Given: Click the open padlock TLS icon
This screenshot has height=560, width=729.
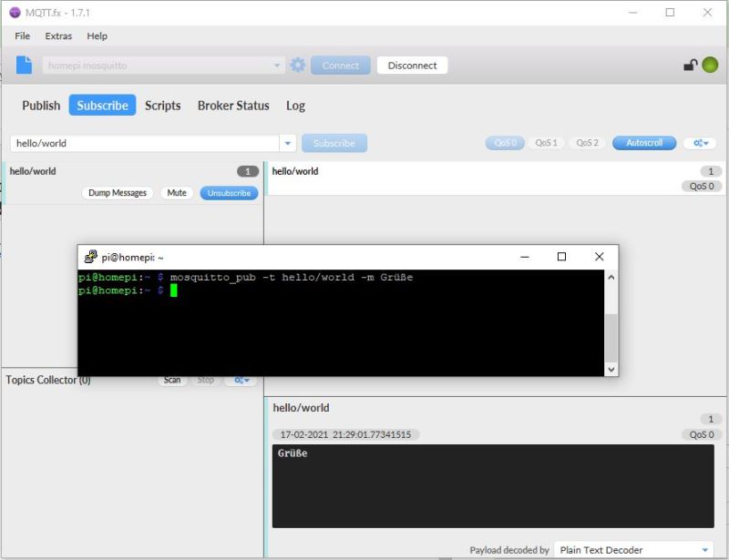Looking at the screenshot, I should 691,65.
